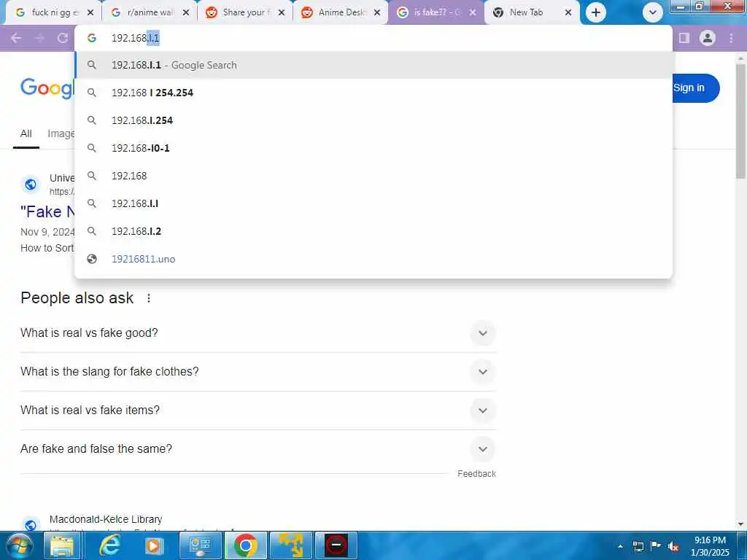
Task: Open the tab search dropdown arrow
Action: click(x=653, y=12)
